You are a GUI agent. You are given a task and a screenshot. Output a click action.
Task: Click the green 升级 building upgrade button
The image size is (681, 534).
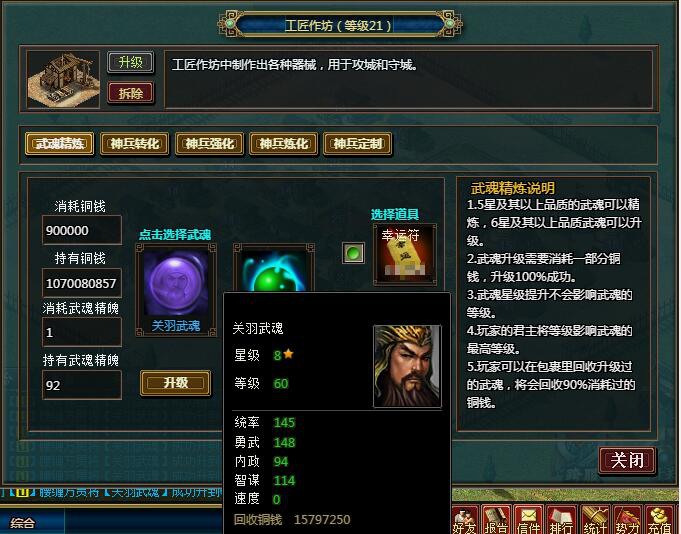pos(131,63)
